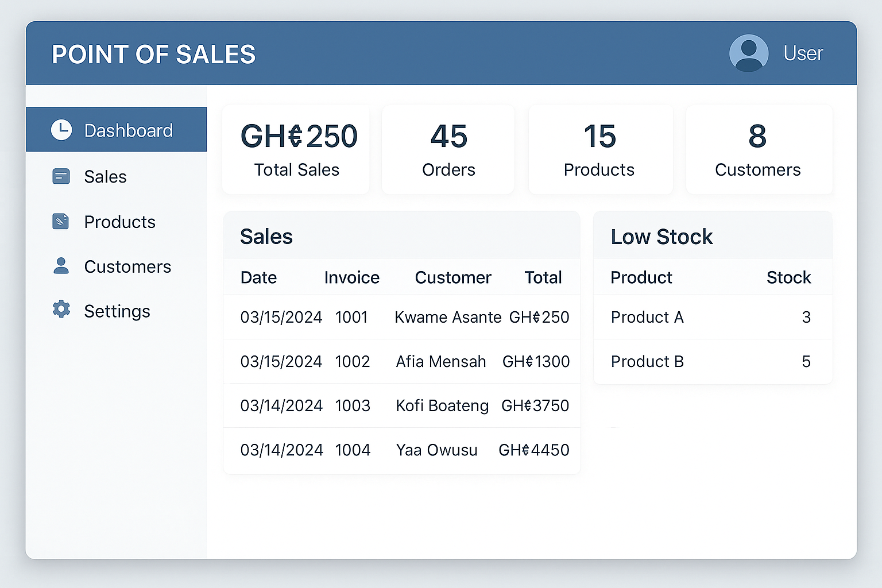Select invoice 1001 row for Kwame Asante
Image resolution: width=882 pixels, height=588 pixels.
(402, 317)
